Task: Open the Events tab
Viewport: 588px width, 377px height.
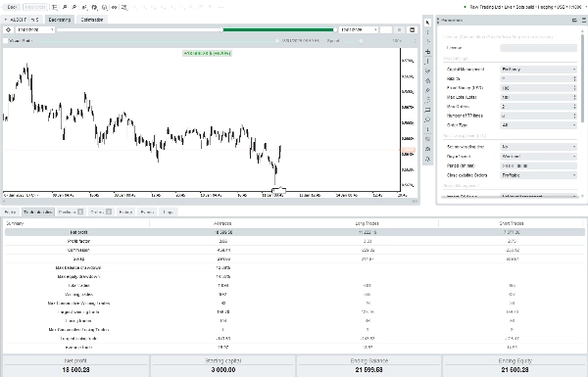Action: click(x=147, y=212)
